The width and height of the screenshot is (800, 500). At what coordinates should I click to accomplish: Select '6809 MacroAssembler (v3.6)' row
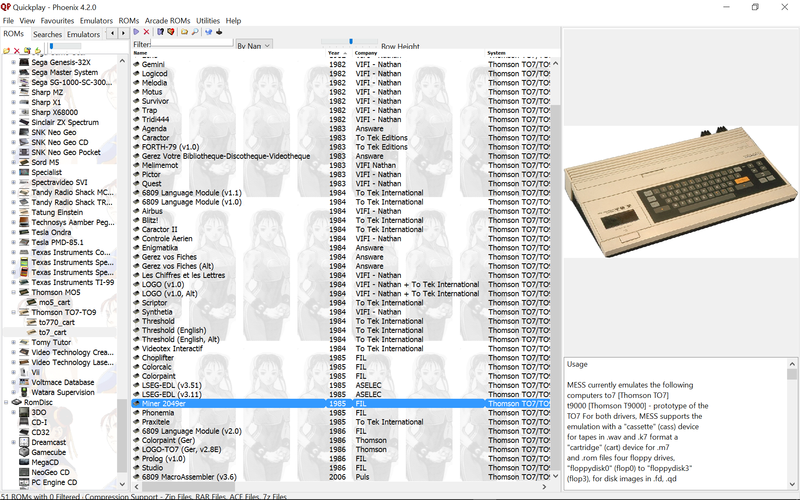(341, 477)
